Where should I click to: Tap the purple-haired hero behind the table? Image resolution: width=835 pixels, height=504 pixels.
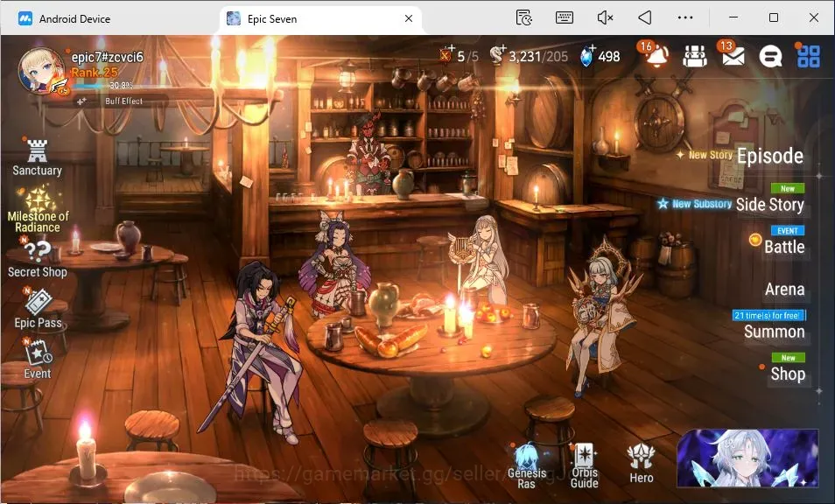(x=334, y=263)
